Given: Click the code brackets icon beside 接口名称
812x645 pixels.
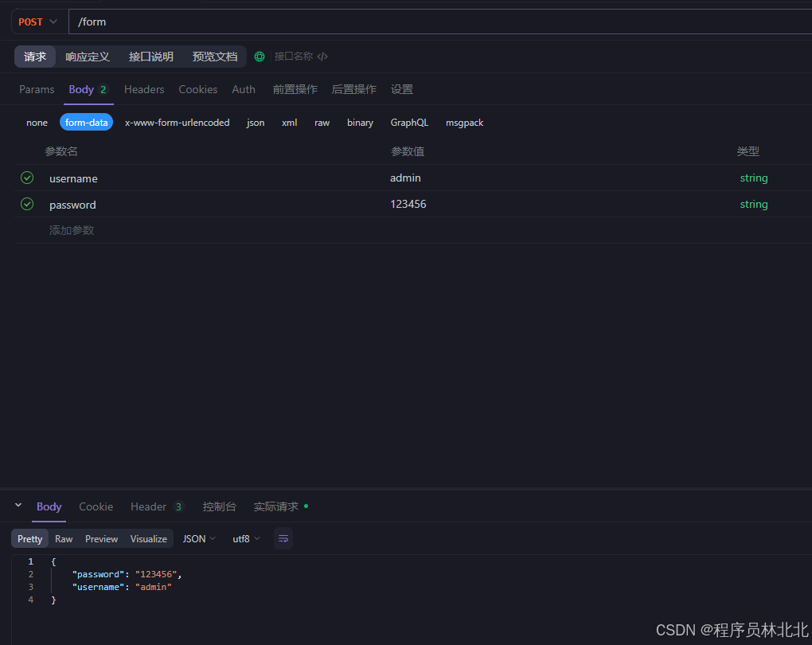Looking at the screenshot, I should 322,57.
